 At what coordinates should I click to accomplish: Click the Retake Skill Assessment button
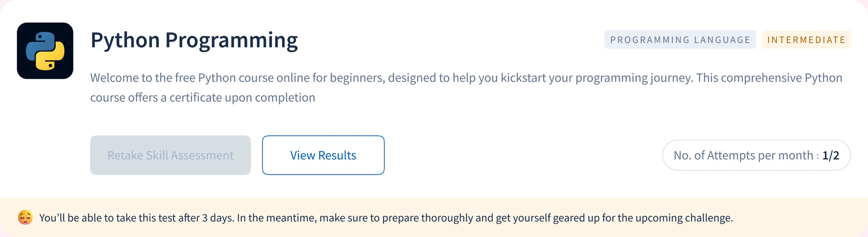170,155
